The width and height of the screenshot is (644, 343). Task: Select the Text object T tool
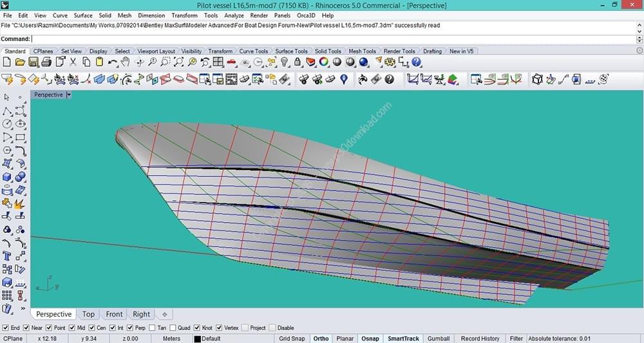click(7, 256)
